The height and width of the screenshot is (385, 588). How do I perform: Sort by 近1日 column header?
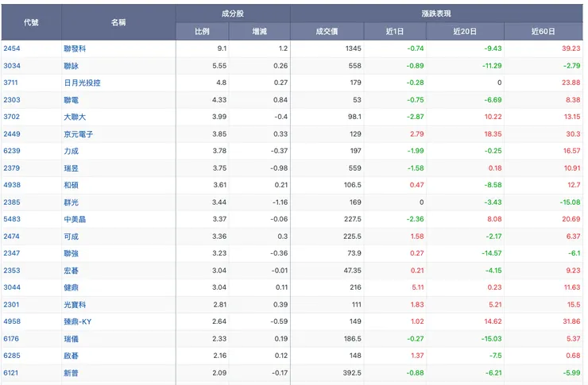click(394, 32)
